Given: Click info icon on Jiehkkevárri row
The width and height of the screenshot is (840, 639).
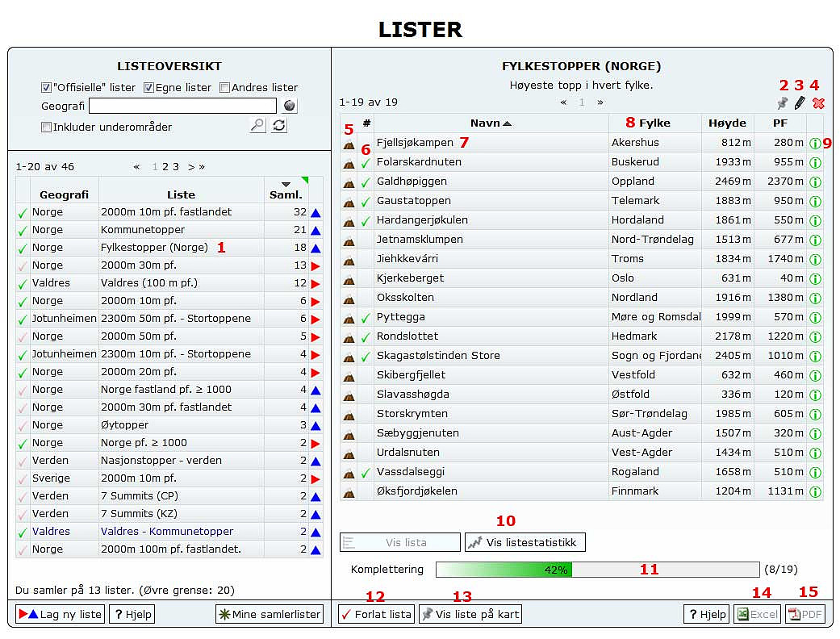Looking at the screenshot, I should pos(815,260).
